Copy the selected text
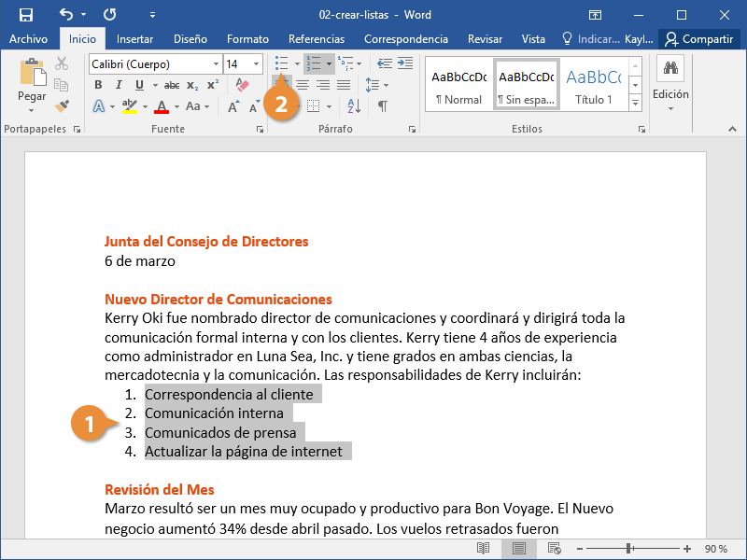This screenshot has width=747, height=560. (x=62, y=85)
